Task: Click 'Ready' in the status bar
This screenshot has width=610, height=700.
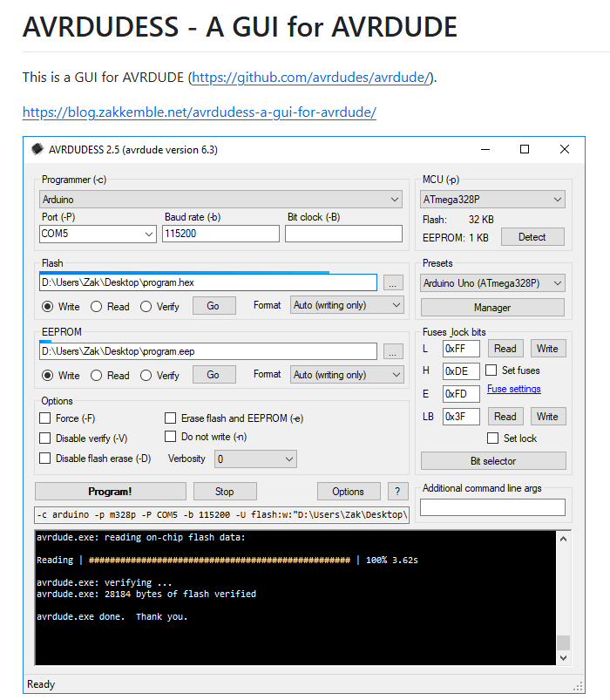Action: click(x=41, y=684)
